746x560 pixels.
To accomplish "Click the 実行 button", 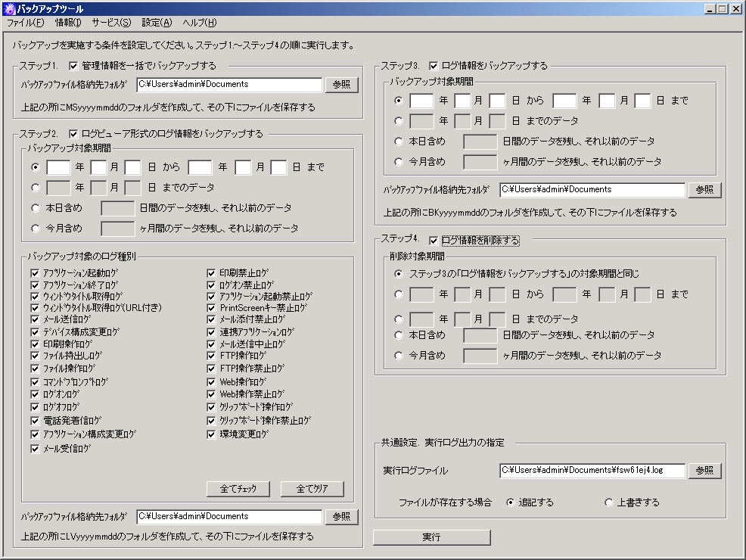I will click(x=431, y=537).
